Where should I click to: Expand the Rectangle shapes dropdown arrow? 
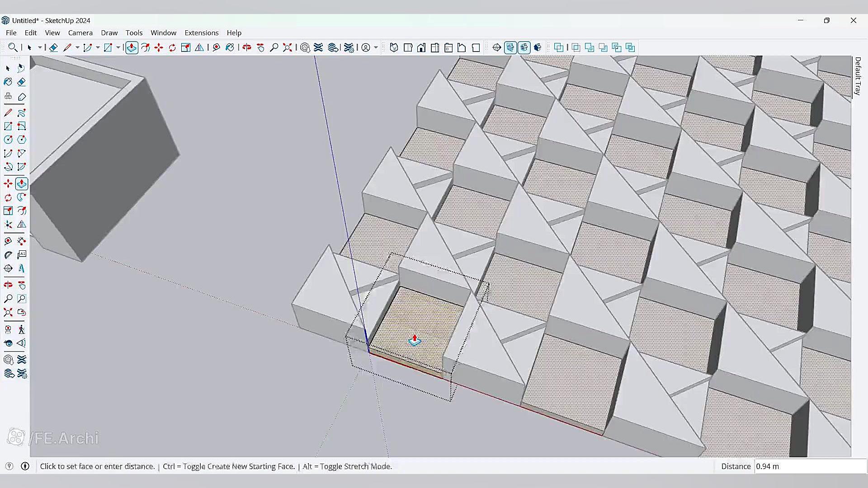coord(118,47)
